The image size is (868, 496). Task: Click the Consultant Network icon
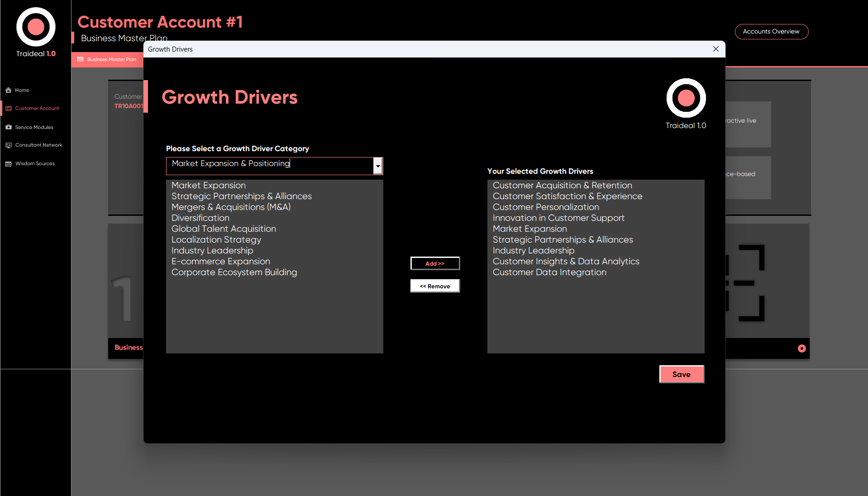tap(9, 145)
